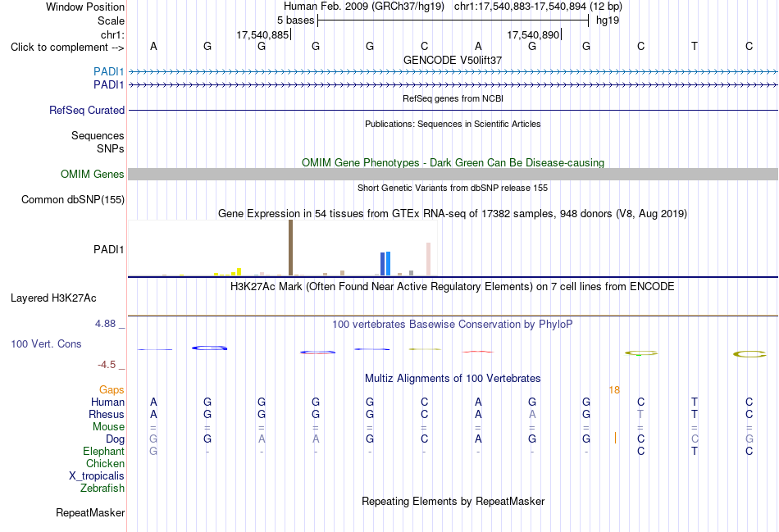
Task: Click the faded G in the Elephant row
Action: pyautogui.click(x=153, y=451)
